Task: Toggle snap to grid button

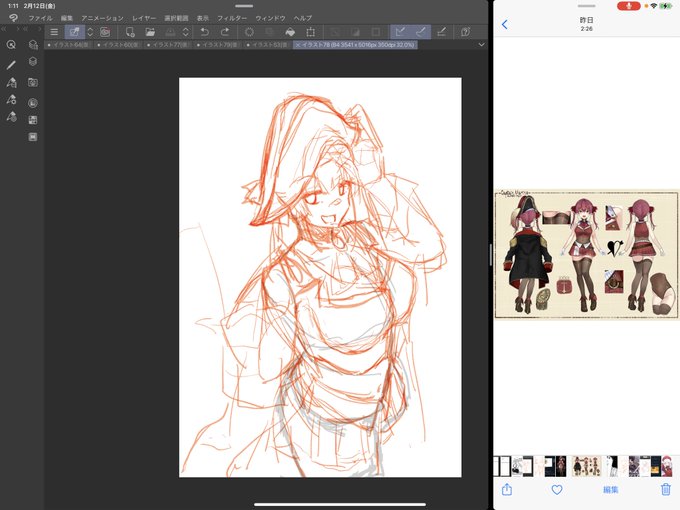Action: (x=441, y=32)
